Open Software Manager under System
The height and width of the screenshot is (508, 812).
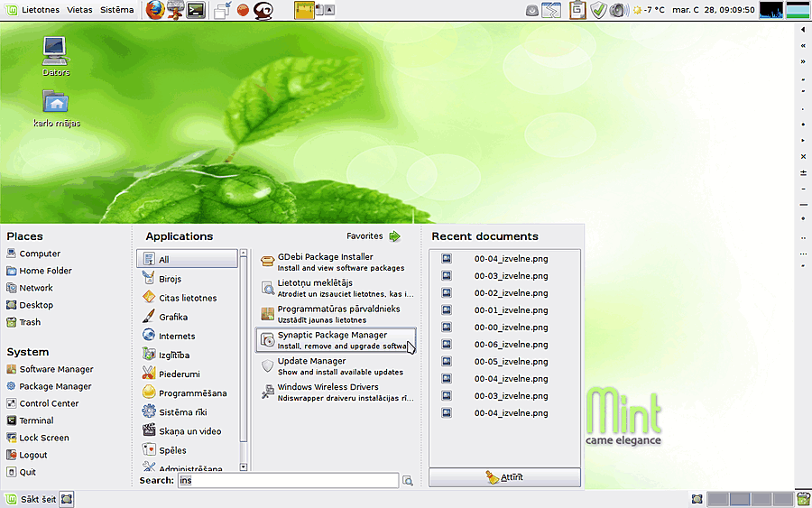(51, 369)
